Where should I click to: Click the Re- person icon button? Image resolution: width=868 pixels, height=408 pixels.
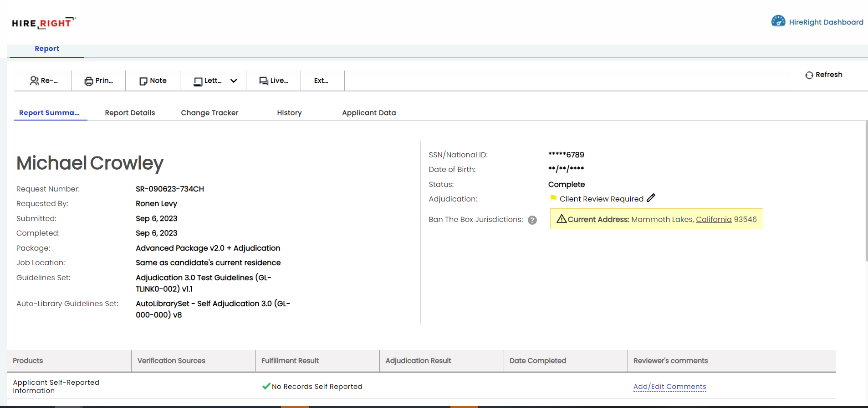pyautogui.click(x=43, y=81)
